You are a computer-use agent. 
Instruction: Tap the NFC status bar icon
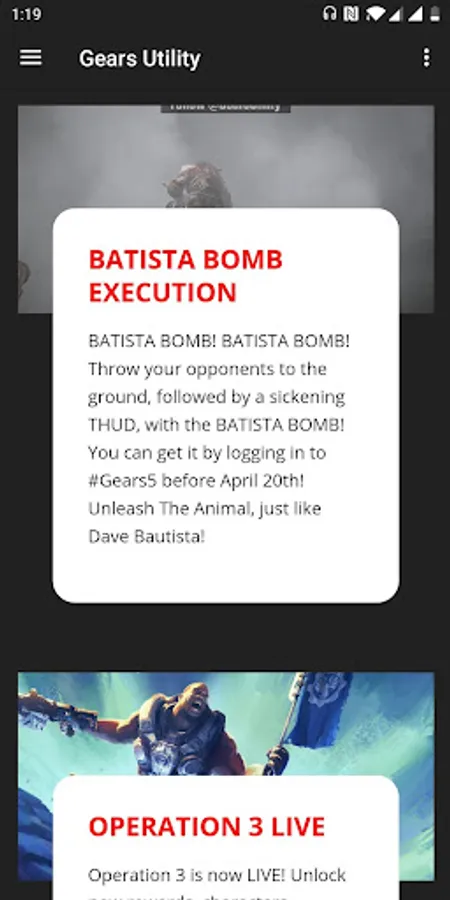click(351, 14)
